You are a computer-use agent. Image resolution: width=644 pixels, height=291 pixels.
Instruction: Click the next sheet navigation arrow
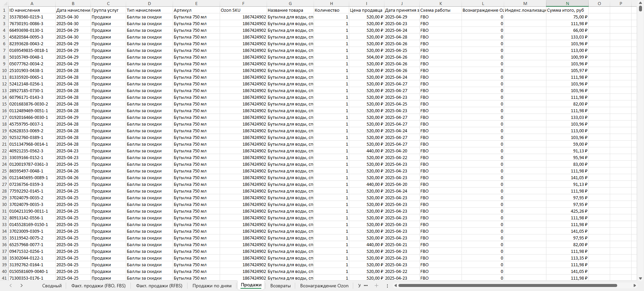(21, 286)
